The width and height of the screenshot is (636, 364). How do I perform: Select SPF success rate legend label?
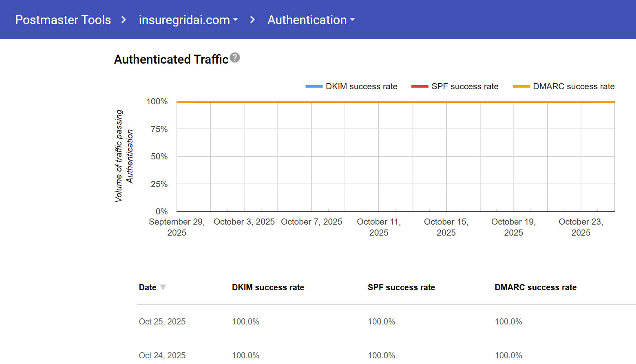[x=465, y=86]
